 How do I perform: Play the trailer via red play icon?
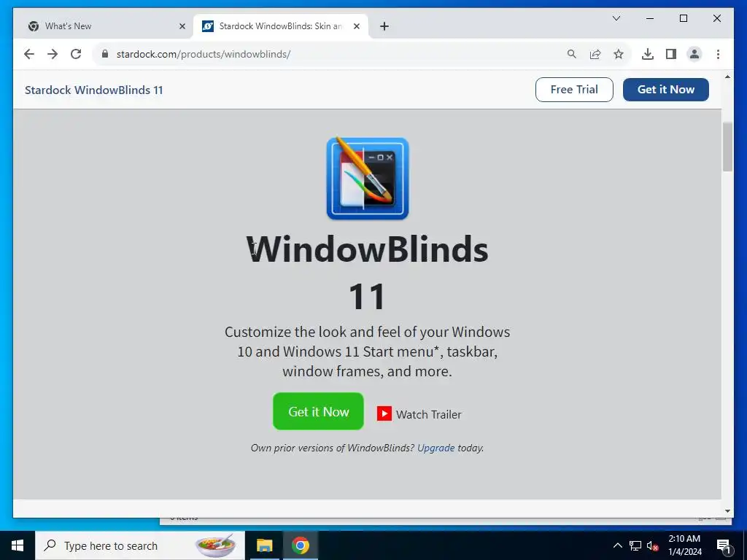(384, 413)
